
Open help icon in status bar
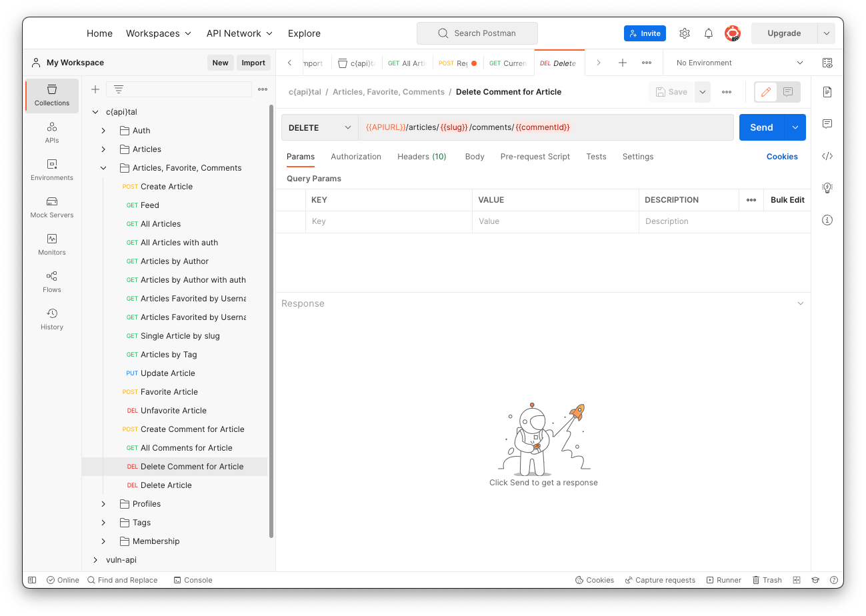pyautogui.click(x=833, y=580)
